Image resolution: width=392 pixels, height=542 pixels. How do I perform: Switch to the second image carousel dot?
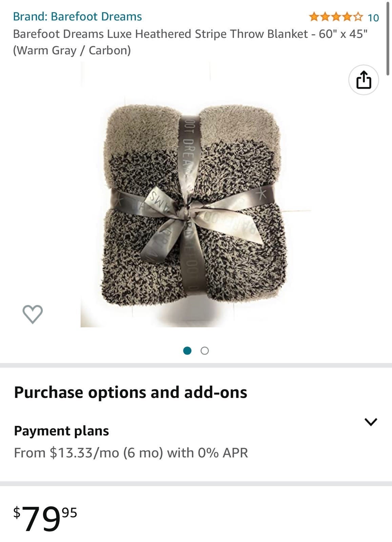(x=205, y=351)
